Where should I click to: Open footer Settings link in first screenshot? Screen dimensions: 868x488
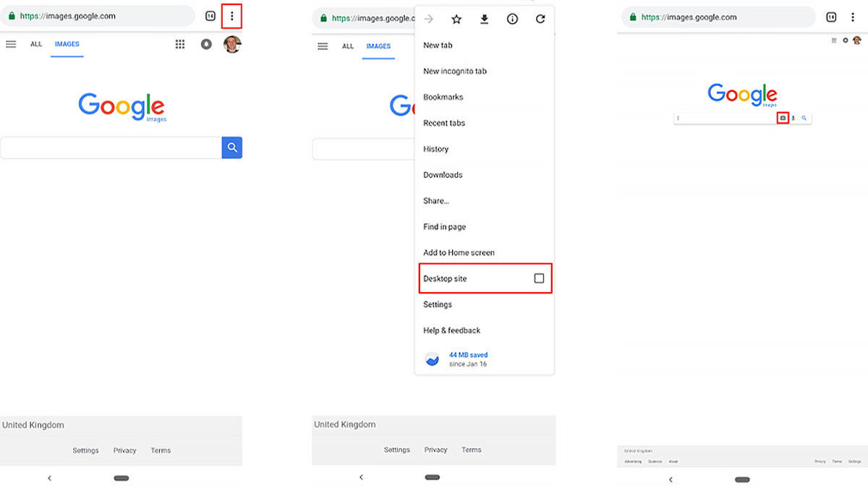pos(85,450)
